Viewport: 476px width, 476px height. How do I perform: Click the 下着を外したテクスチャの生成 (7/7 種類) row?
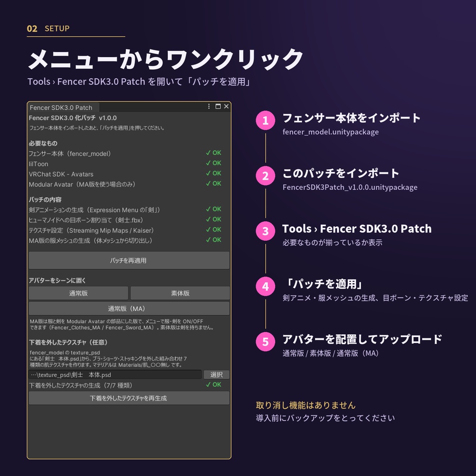point(125,385)
